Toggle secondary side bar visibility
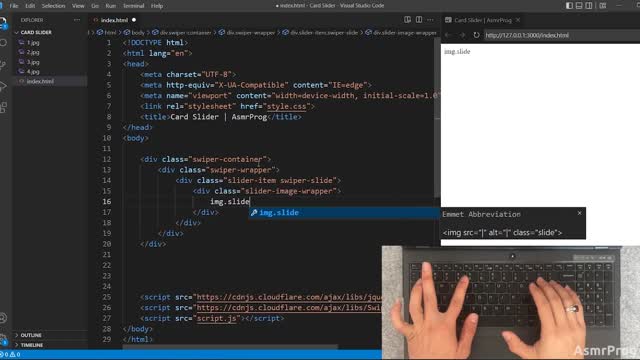 click(x=589, y=6)
